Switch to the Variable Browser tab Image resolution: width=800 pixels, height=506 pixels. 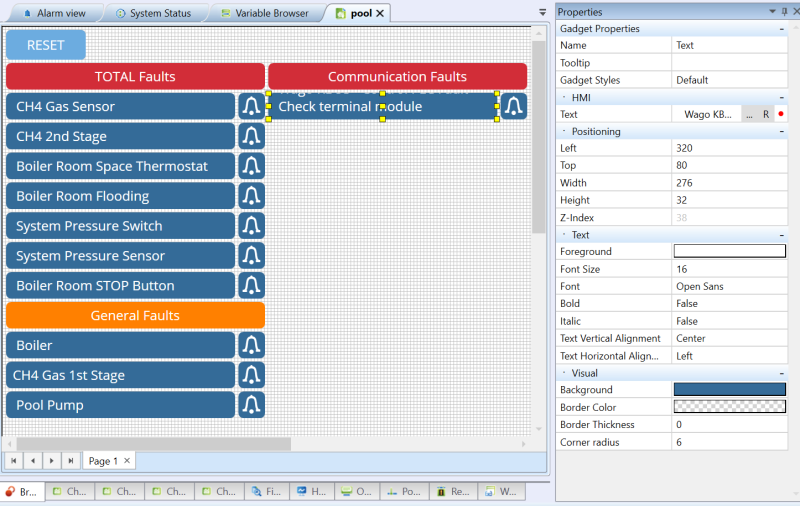click(x=265, y=13)
